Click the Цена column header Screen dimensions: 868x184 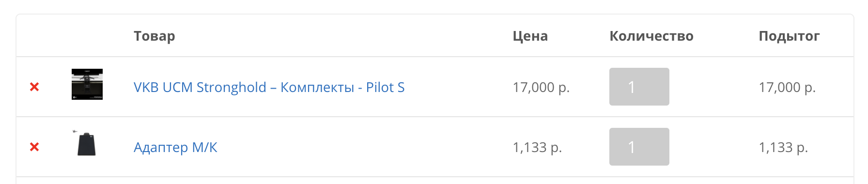530,36
